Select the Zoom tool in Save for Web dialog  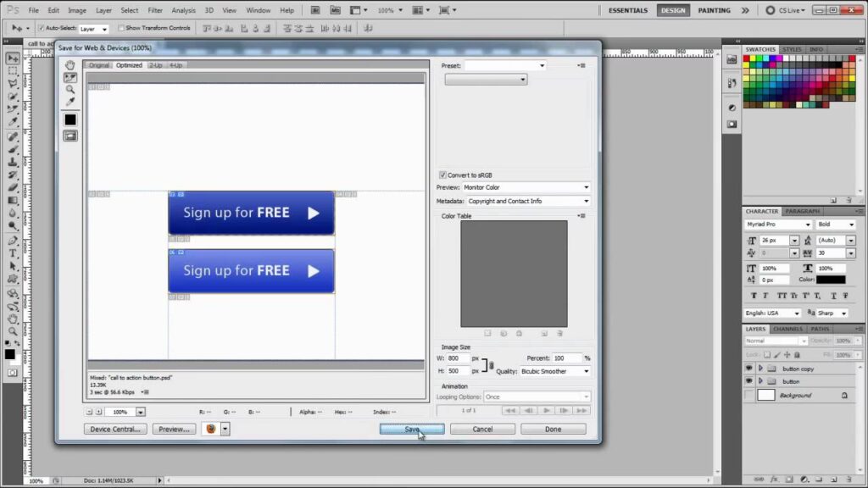click(70, 90)
